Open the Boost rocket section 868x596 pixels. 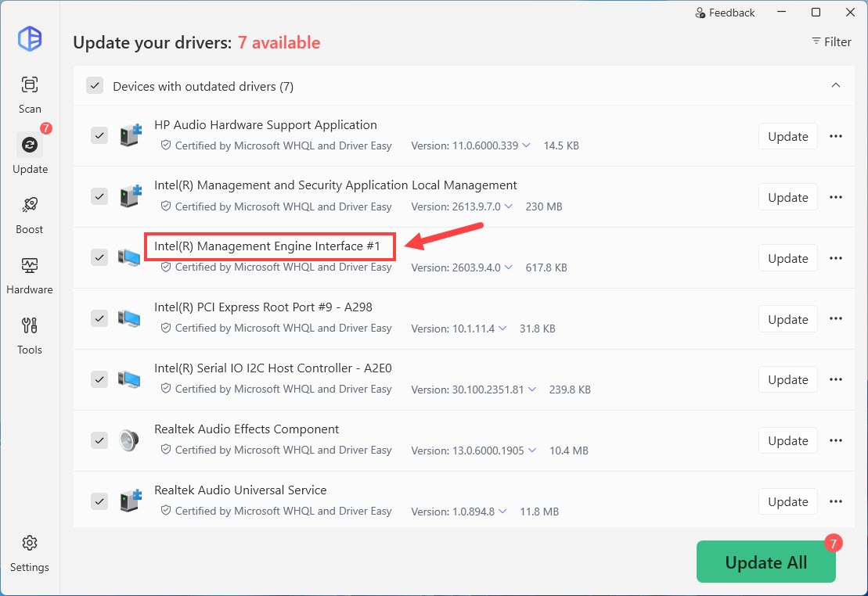click(29, 215)
